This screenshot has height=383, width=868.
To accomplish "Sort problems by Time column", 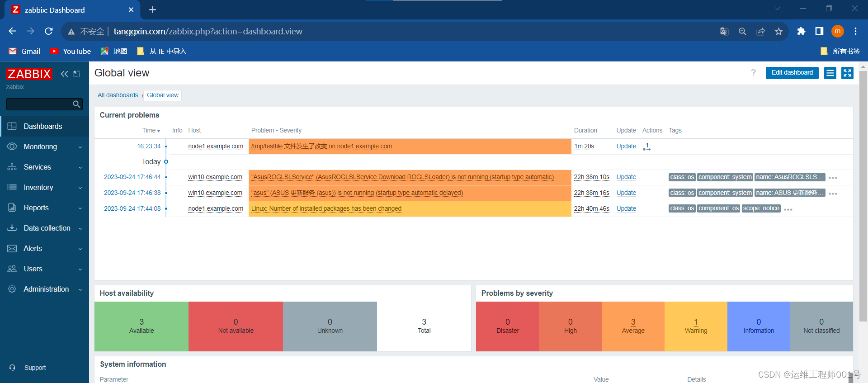I will (151, 130).
